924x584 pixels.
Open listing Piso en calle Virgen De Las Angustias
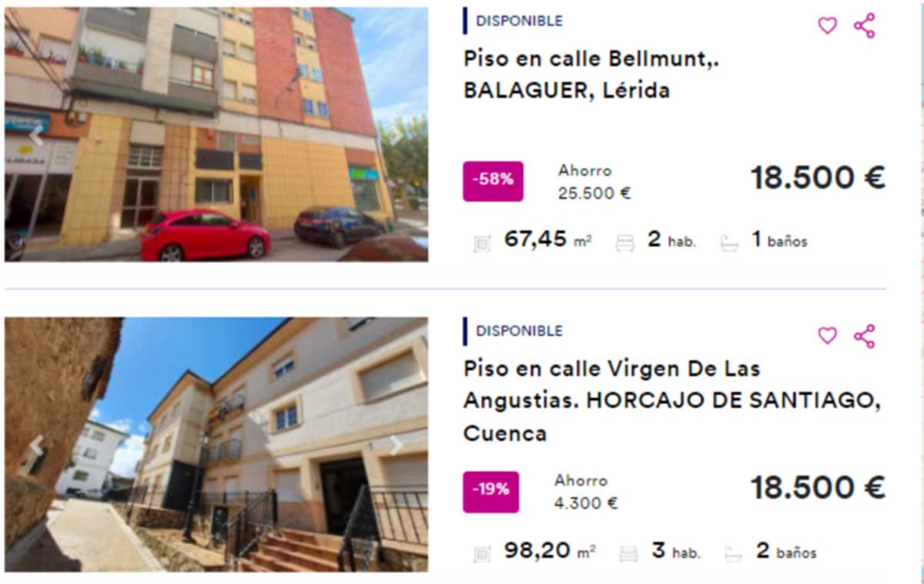coord(672,401)
